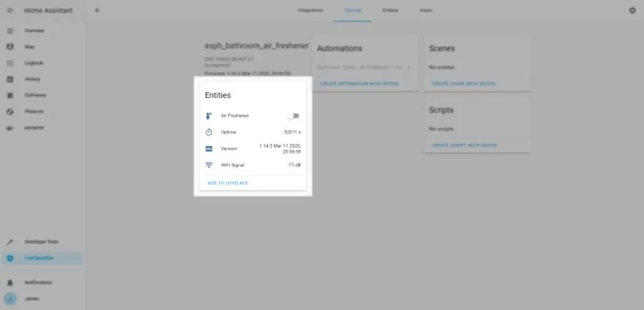Click CREATE AUTOMATION WITH DEVICE
Screen dimensions: 644x310
tap(359, 84)
